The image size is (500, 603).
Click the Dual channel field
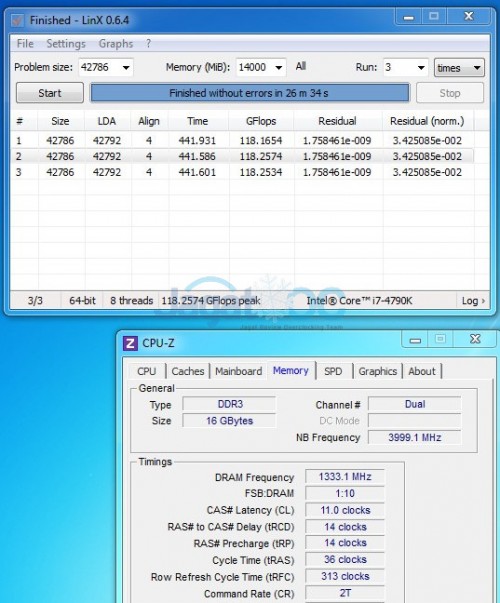(415, 404)
